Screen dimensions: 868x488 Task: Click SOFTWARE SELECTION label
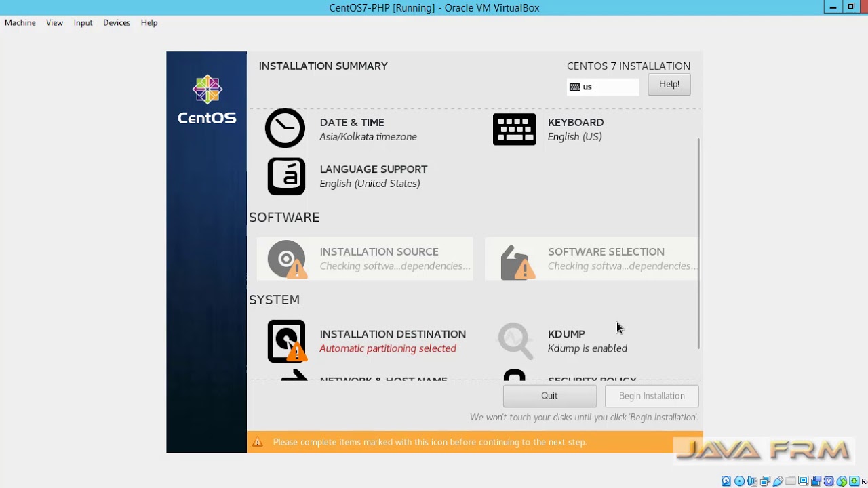point(606,251)
